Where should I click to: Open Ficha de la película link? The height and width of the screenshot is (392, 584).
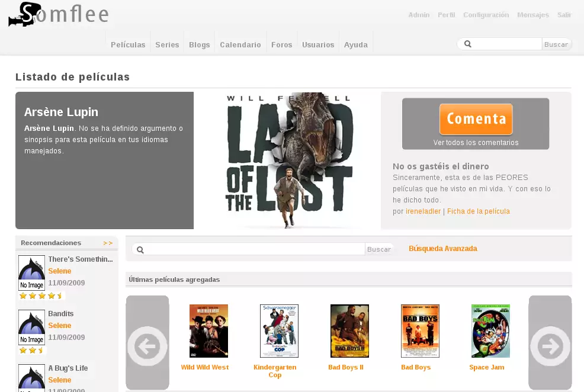point(478,211)
